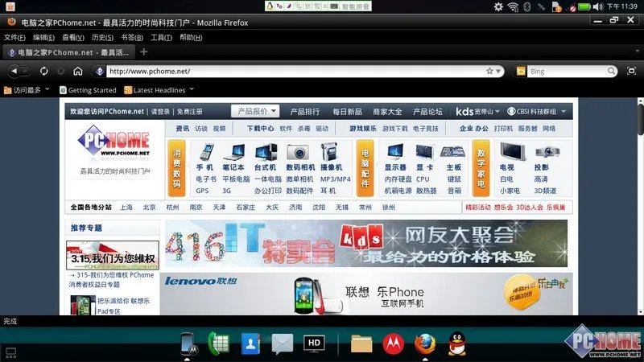
Task: Open the 历史(S) menu
Action: coord(103,37)
